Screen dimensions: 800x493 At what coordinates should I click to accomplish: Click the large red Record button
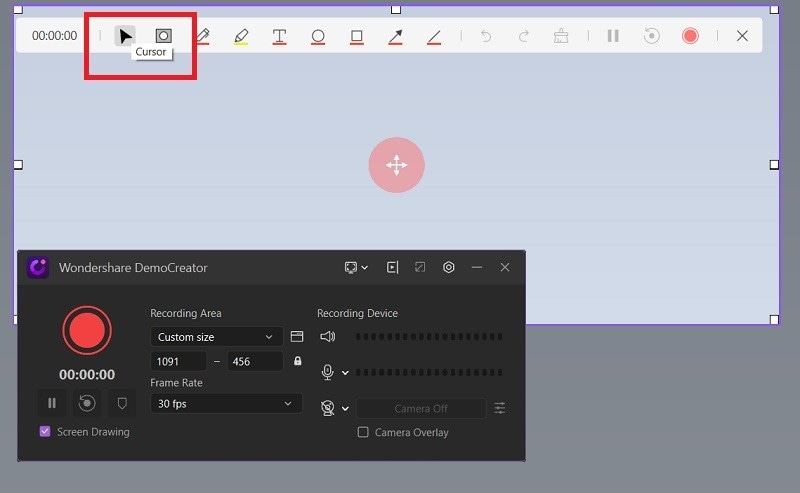[87, 330]
